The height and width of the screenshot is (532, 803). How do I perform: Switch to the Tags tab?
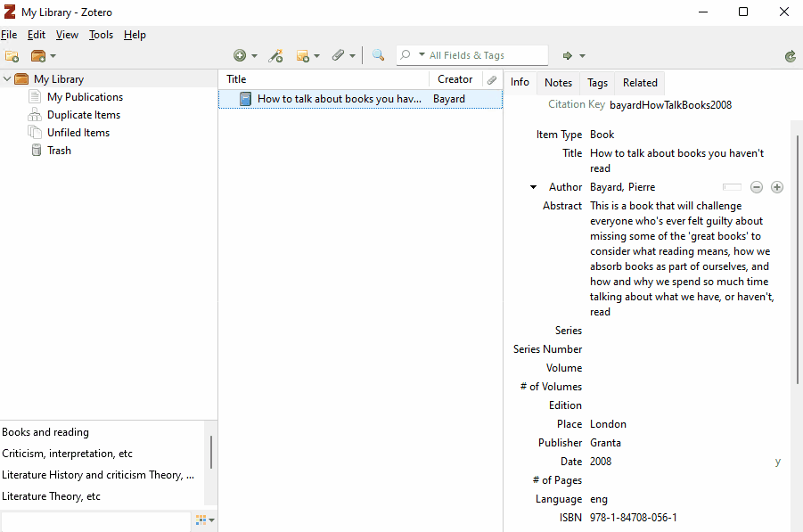(x=597, y=83)
